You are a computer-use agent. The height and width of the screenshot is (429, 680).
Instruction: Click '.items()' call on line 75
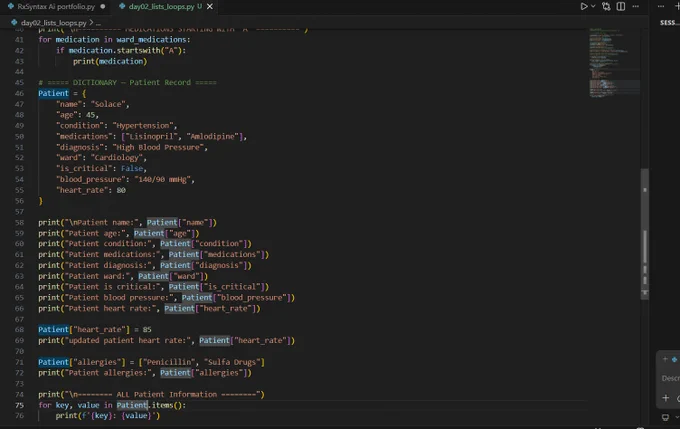[x=167, y=405]
